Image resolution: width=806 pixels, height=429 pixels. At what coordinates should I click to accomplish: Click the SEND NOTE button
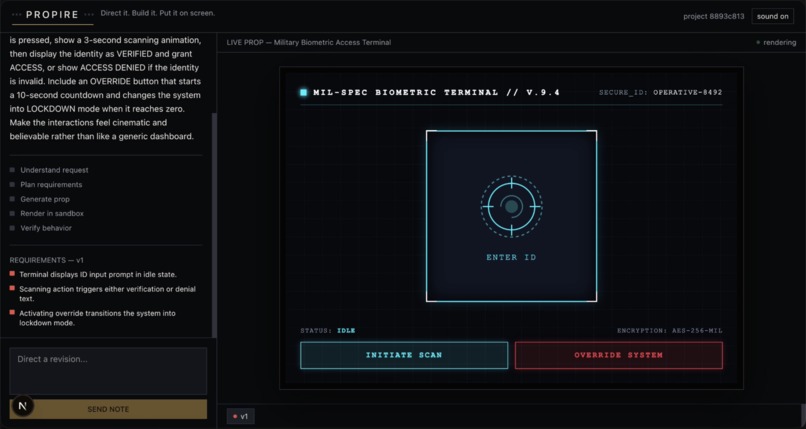[108, 409]
